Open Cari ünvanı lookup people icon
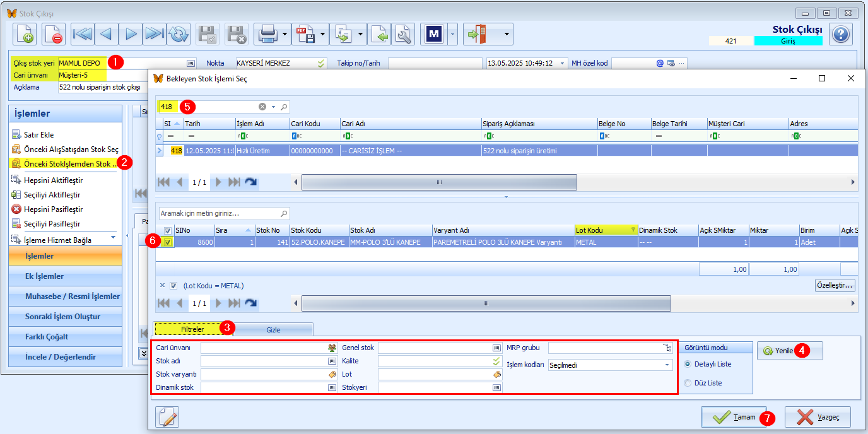Screen dimensions: 868x434 tap(332, 348)
